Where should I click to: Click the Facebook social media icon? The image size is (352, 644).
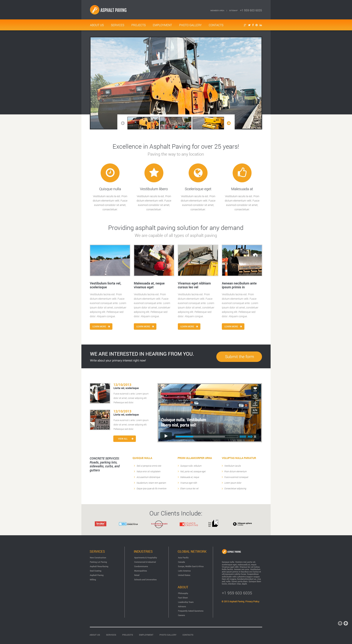point(251,25)
